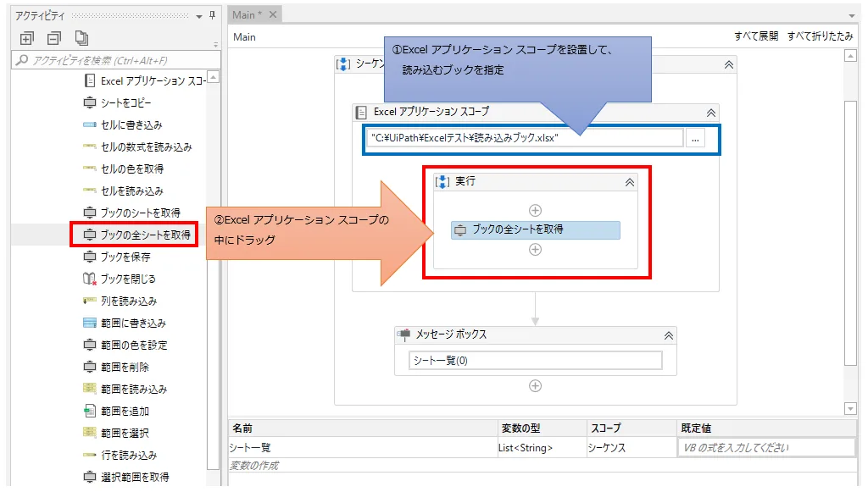Click the expand-all icon in the Activities panel toolbar
868x492 pixels.
[27, 37]
